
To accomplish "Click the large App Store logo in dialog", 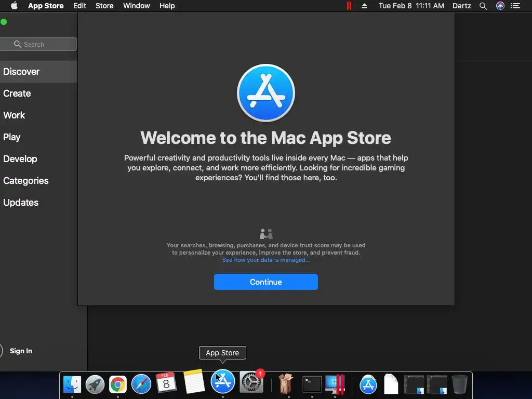I will tap(266, 93).
